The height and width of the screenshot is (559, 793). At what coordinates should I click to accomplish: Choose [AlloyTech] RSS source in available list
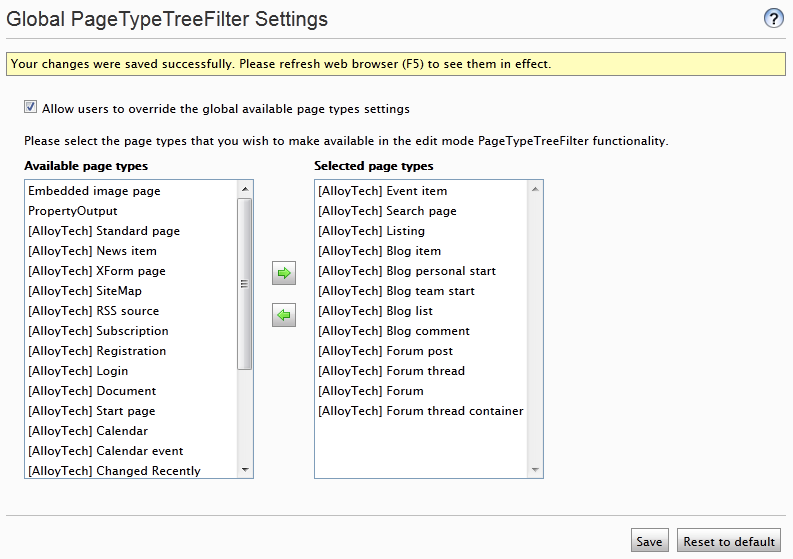click(131, 311)
